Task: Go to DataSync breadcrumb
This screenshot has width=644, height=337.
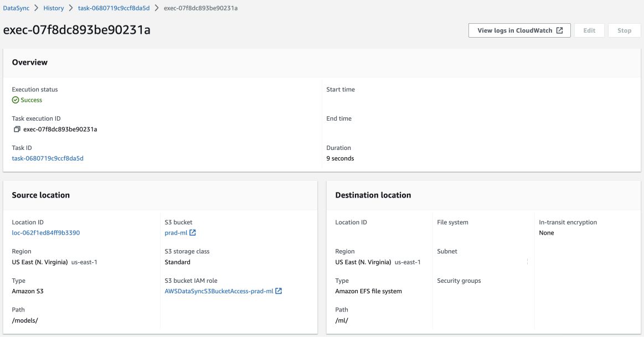Action: [16, 8]
